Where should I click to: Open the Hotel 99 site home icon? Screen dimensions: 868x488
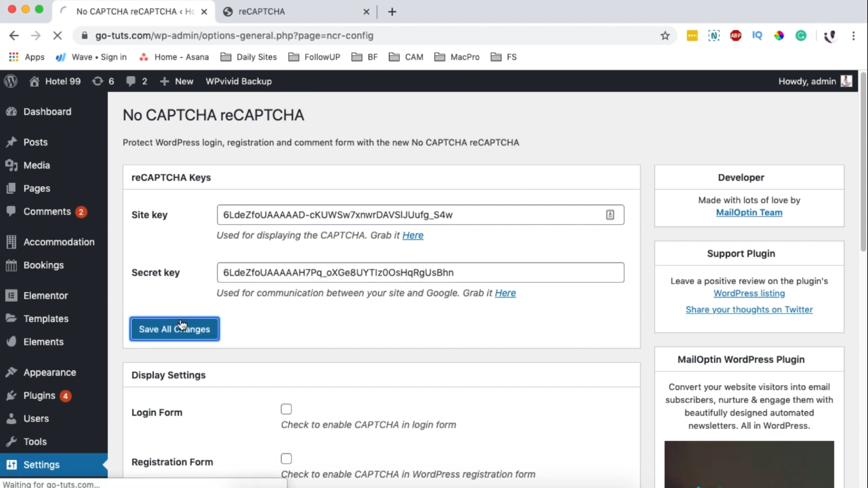point(34,81)
